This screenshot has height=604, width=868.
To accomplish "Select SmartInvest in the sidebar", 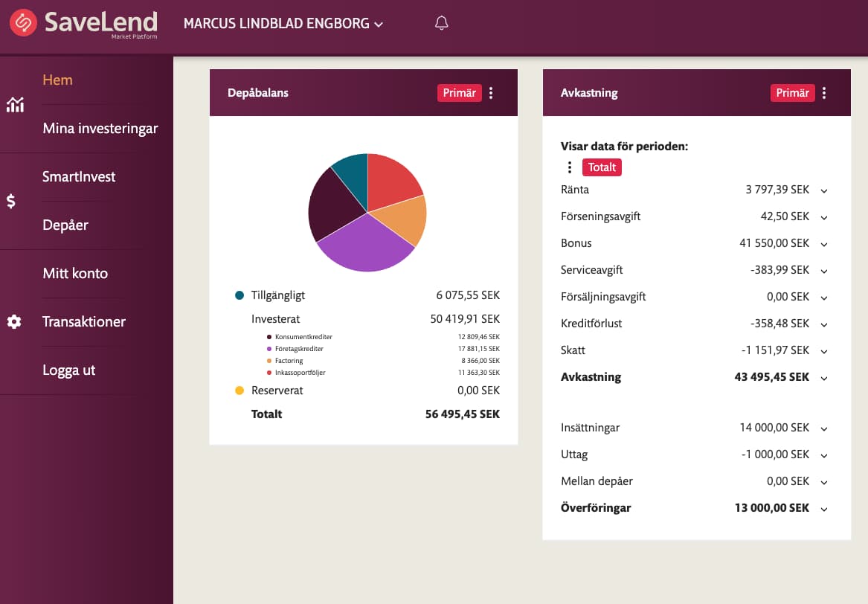I will 79,176.
